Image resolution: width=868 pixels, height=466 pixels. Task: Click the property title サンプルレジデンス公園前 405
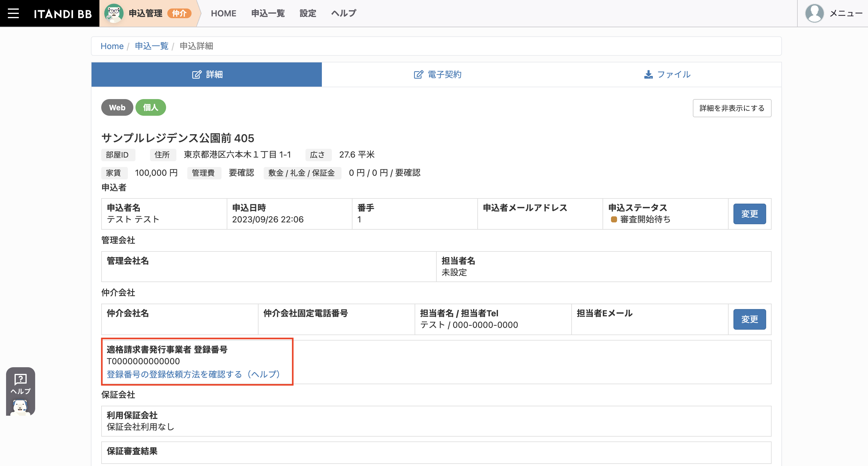[178, 138]
